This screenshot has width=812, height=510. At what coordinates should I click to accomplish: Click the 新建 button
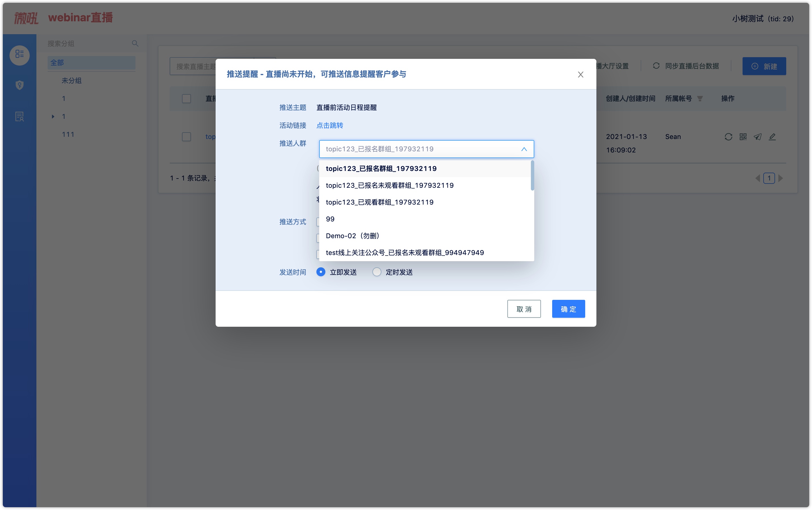pos(764,66)
